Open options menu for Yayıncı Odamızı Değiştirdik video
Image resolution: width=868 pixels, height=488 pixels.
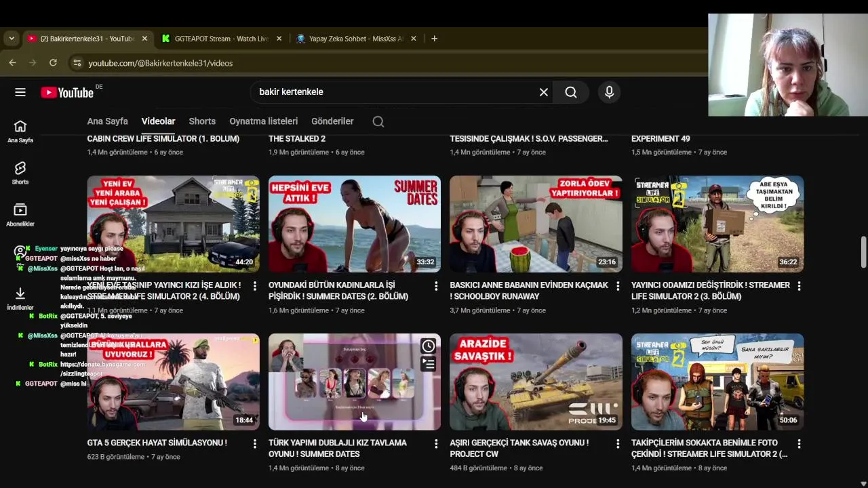(799, 286)
